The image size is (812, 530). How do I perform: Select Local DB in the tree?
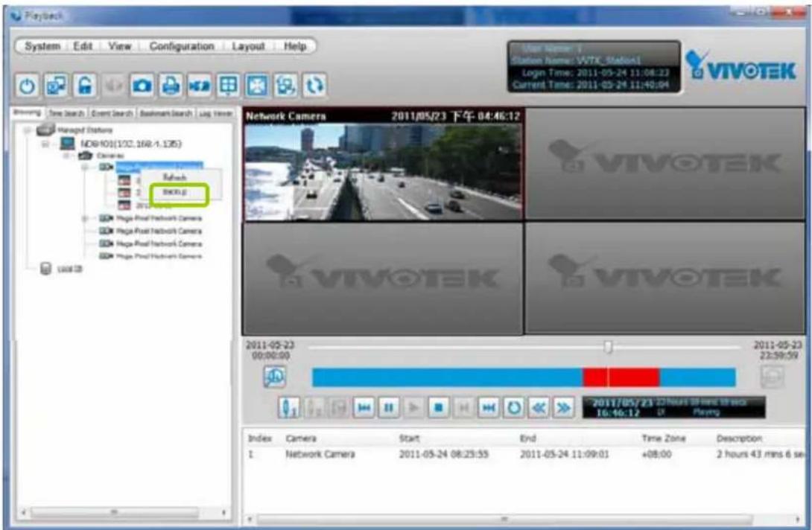[69, 269]
